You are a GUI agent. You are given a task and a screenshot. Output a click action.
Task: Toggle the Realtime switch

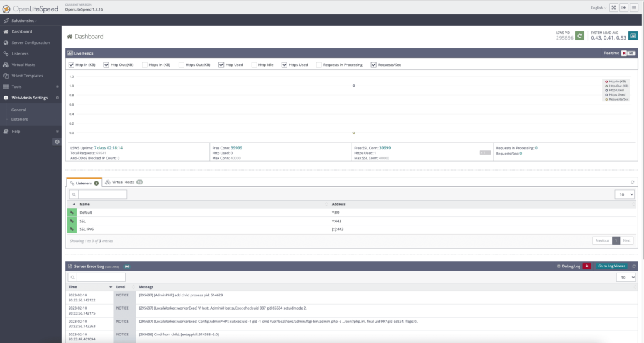tap(628, 53)
